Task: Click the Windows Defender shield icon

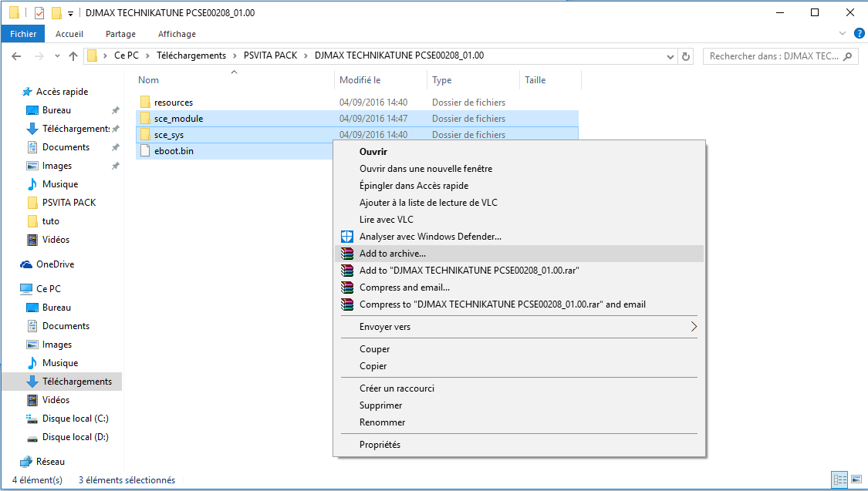Action: (x=347, y=237)
